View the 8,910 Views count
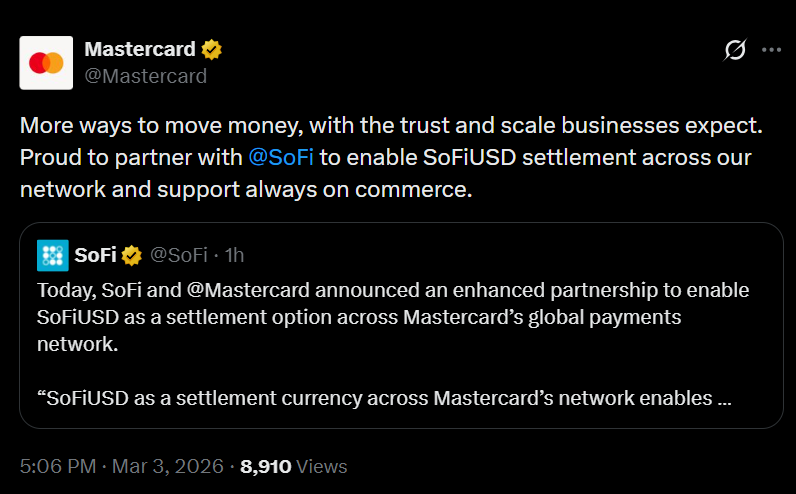Image resolution: width=796 pixels, height=494 pixels. (294, 467)
